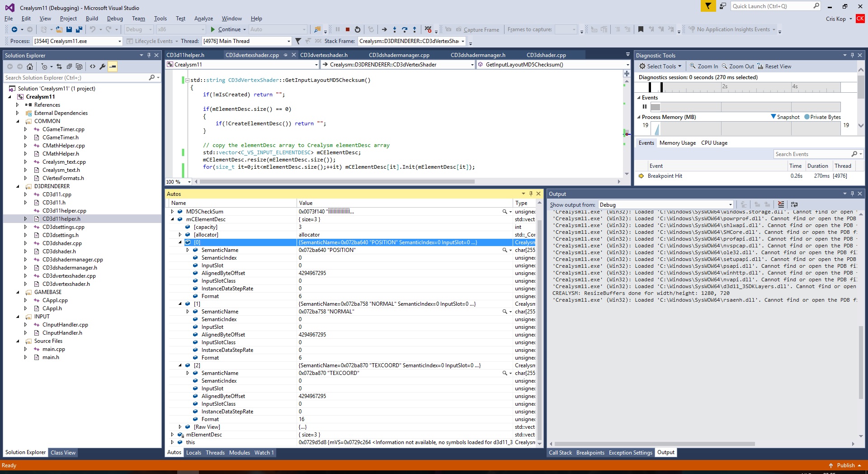Pause the diagnostic Events track
This screenshot has width=868, height=474.
point(645,107)
